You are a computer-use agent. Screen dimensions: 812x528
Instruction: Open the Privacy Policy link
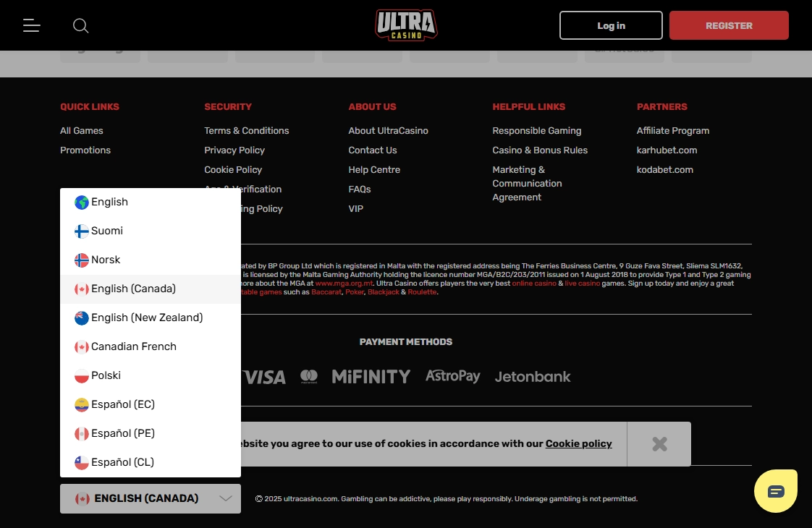tap(234, 150)
